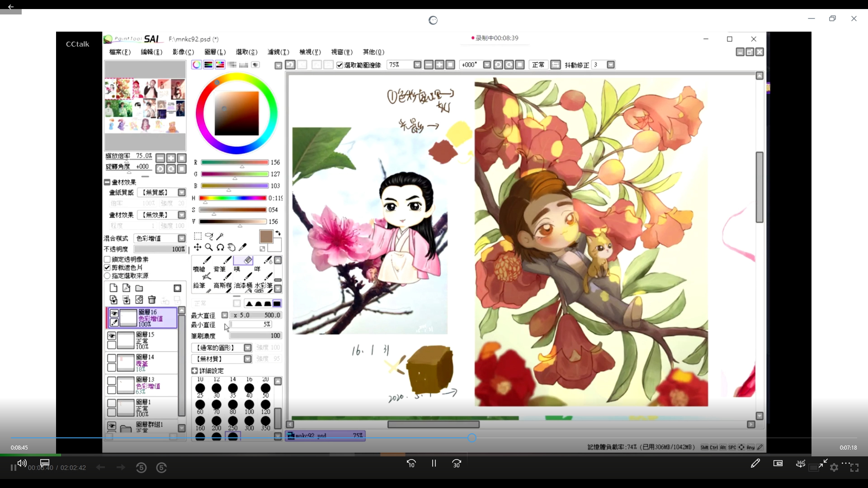Open the 編輯(E) menu
This screenshot has width=868, height=488.
click(x=151, y=52)
